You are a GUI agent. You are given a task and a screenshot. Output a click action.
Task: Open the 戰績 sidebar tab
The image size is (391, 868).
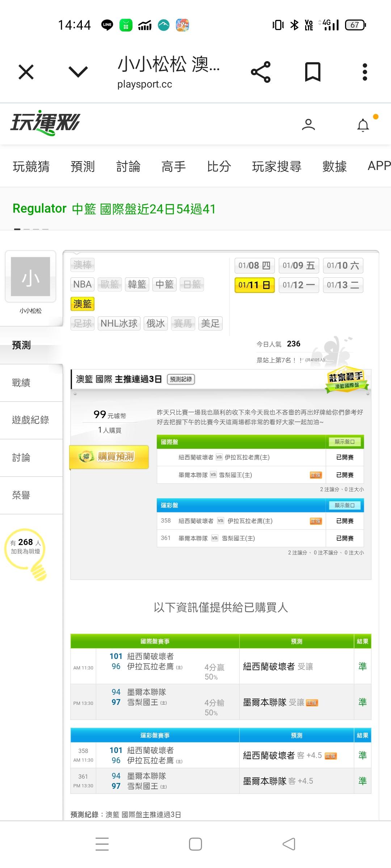pyautogui.click(x=31, y=383)
